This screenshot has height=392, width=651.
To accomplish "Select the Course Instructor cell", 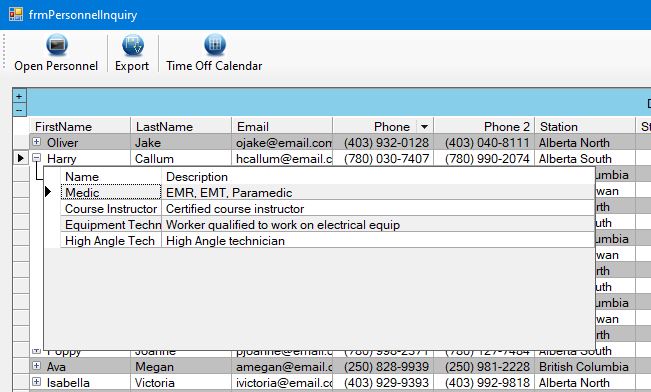I will pyautogui.click(x=111, y=208).
